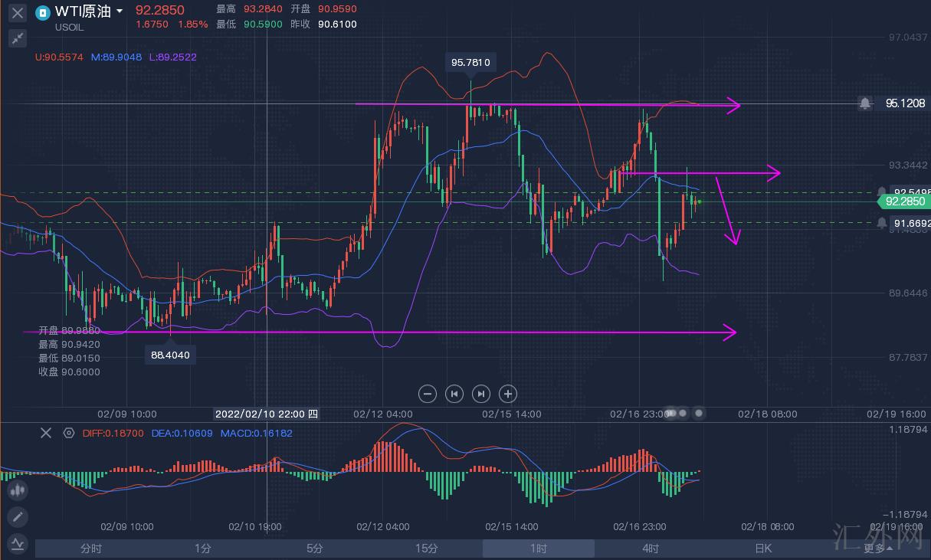Click the collapse arrows icon below the close button

18,38
